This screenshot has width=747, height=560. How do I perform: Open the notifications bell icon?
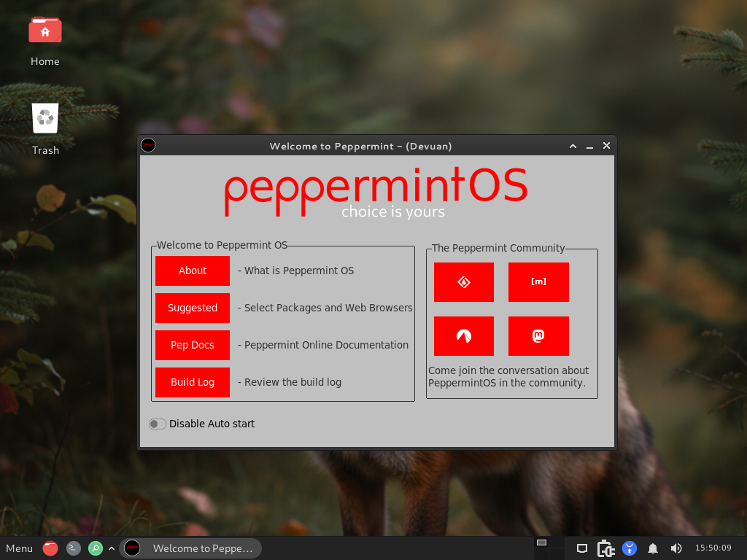653,548
